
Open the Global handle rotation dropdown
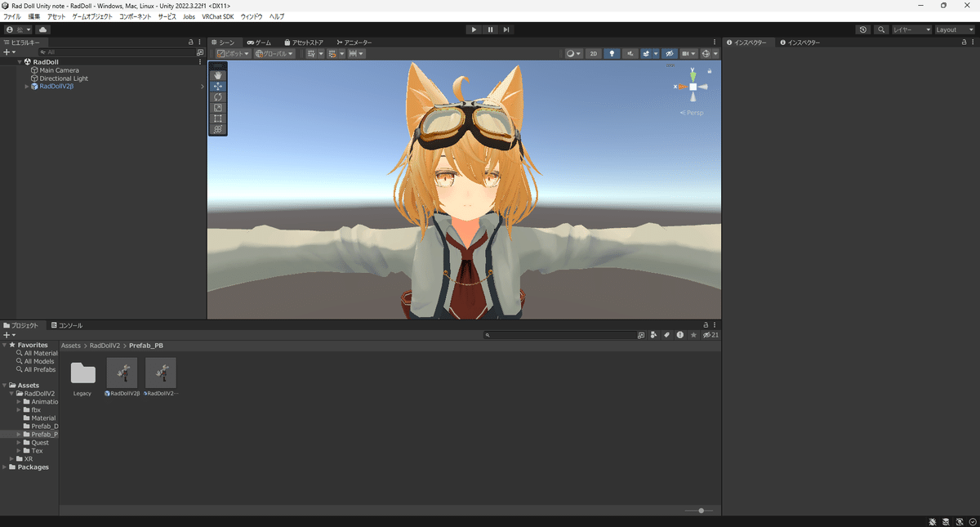coord(274,53)
